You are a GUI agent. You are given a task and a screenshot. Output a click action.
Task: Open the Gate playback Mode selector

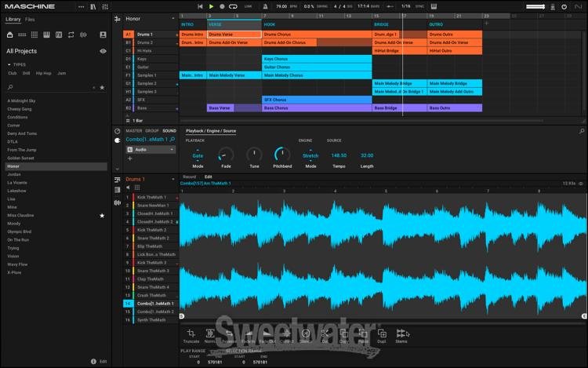point(198,155)
